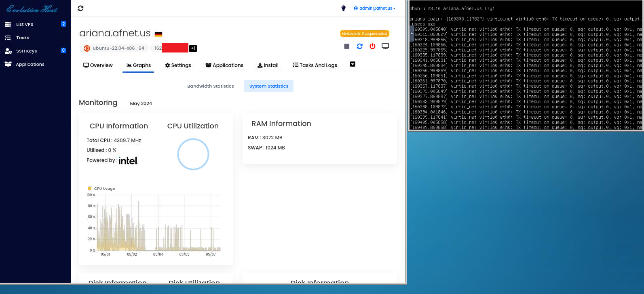Click the refresh icon in the top bar
This screenshot has height=294, width=644.
80,8
